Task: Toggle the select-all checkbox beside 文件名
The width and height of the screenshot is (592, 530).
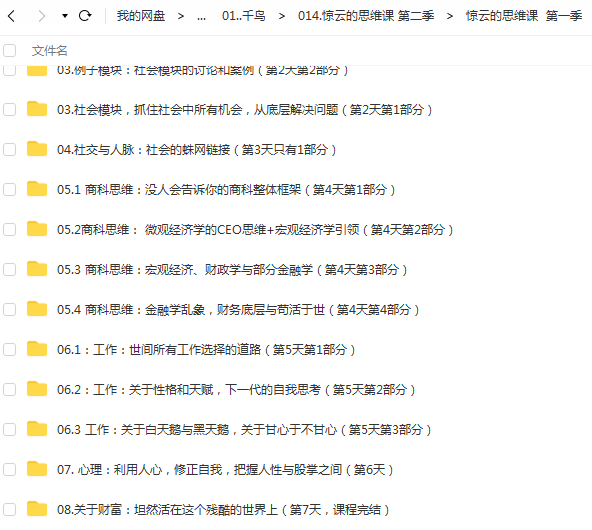Action: pyautogui.click(x=9, y=50)
